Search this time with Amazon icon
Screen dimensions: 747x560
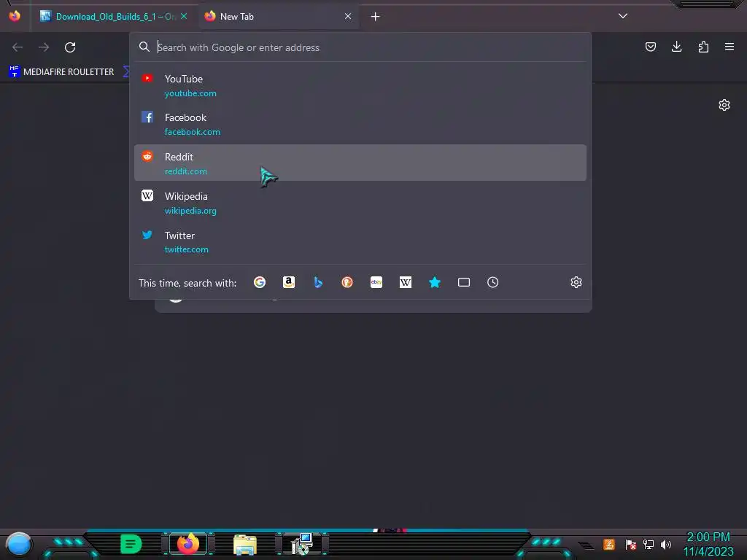pyautogui.click(x=289, y=282)
